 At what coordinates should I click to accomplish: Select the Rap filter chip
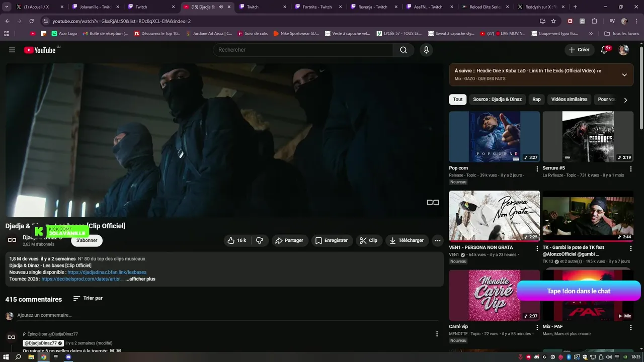[536, 100]
